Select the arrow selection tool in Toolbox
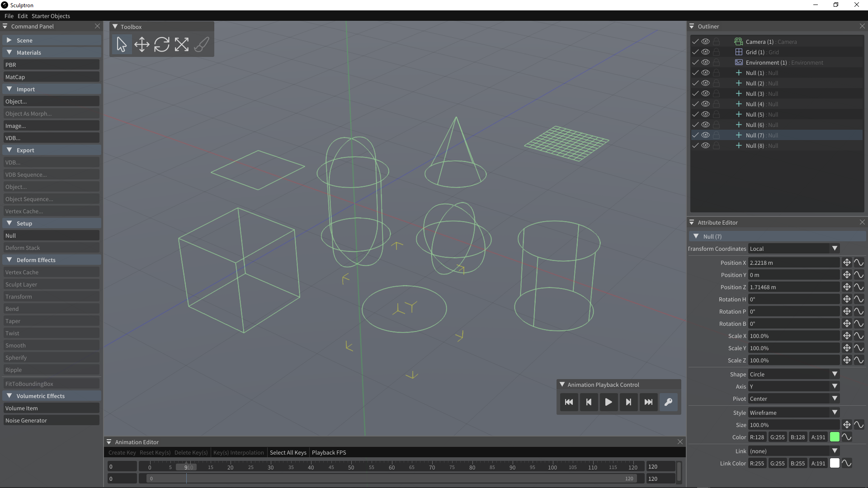This screenshot has height=488, width=868. pos(122,44)
